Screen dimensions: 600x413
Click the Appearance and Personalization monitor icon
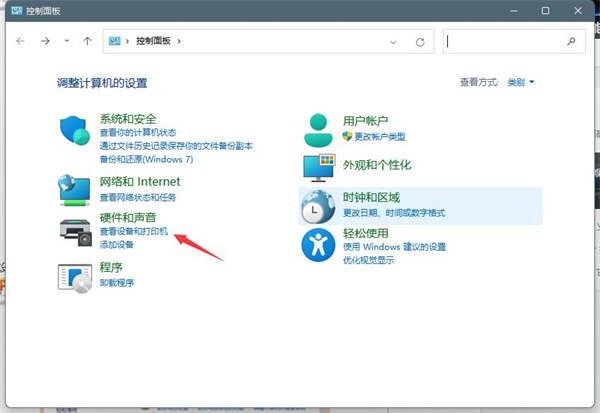click(318, 166)
